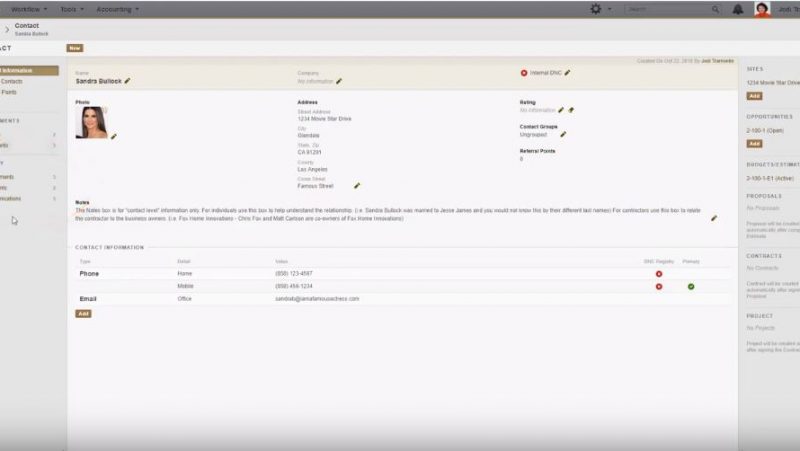The width and height of the screenshot is (800, 451).
Task: Click the search magnifier icon
Action: pos(715,9)
